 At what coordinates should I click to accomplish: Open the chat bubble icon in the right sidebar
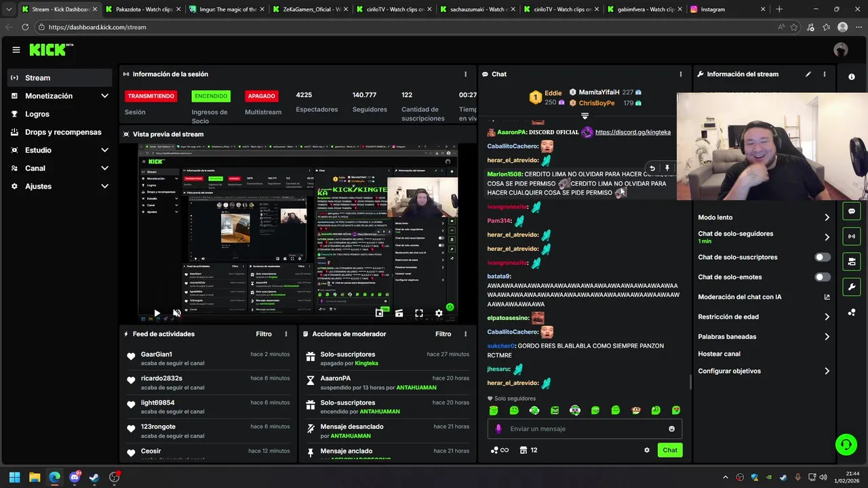coord(852,211)
